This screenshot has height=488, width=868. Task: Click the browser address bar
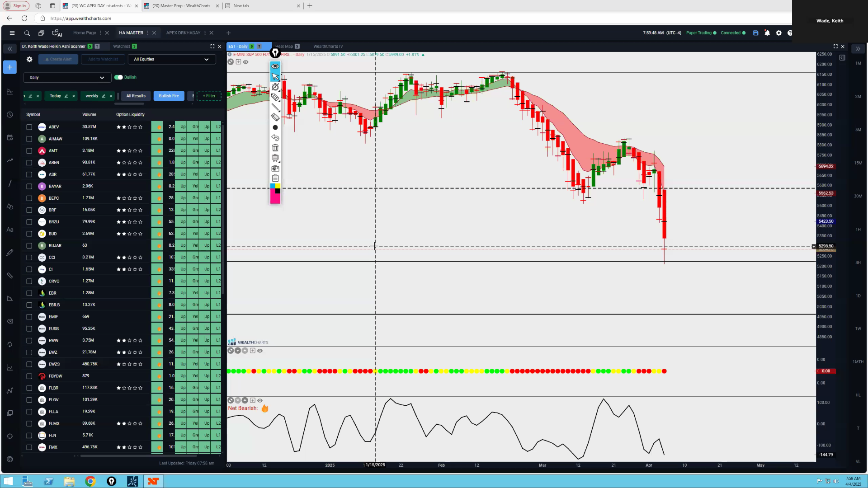[x=416, y=19]
